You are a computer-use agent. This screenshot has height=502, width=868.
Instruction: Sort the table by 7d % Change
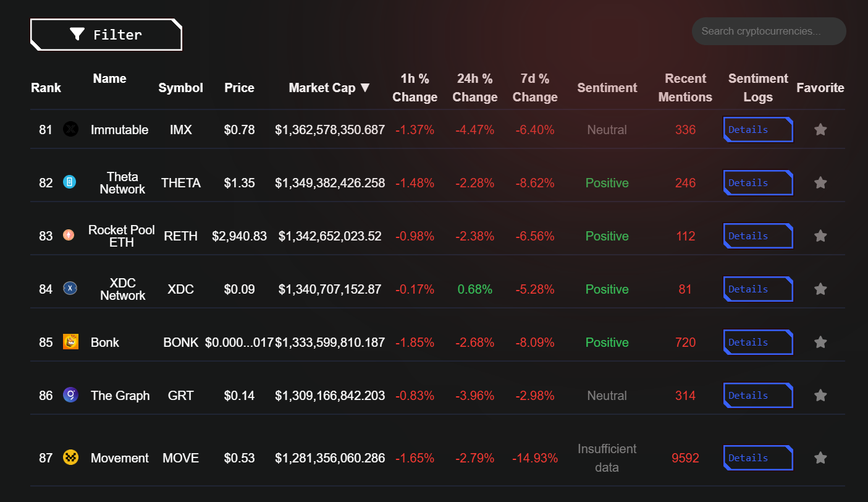click(535, 88)
